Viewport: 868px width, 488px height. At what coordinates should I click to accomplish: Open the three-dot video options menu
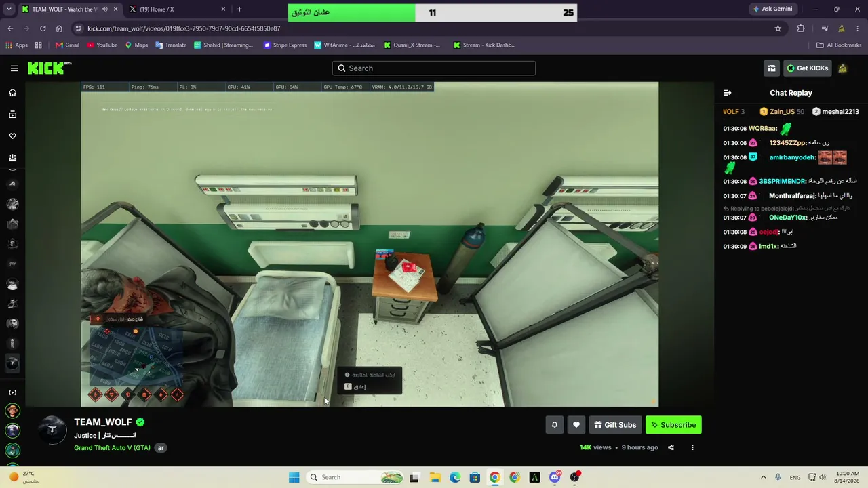pos(692,447)
